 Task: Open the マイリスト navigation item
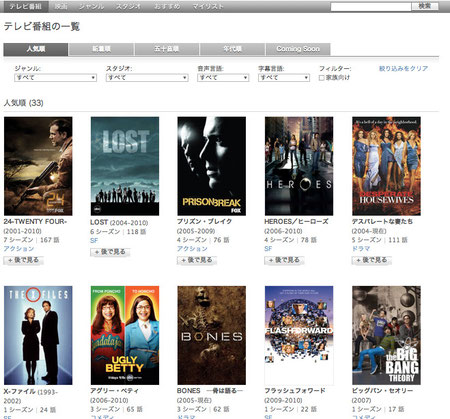click(208, 6)
